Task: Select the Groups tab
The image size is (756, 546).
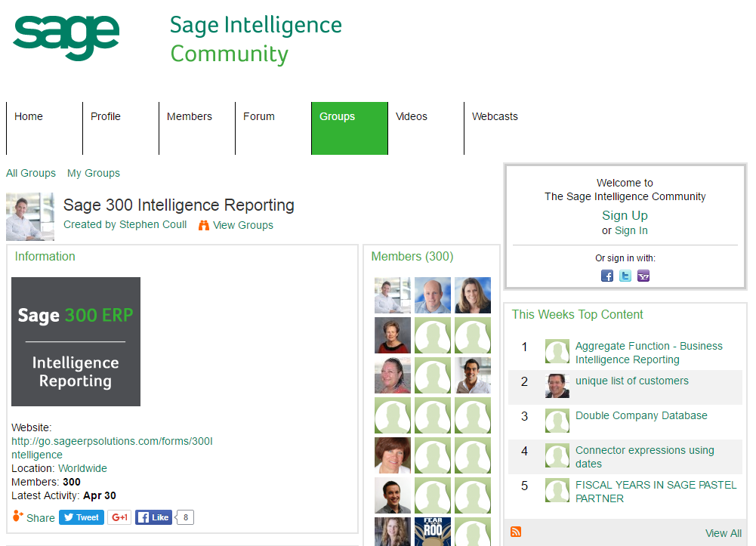Action: (x=350, y=128)
